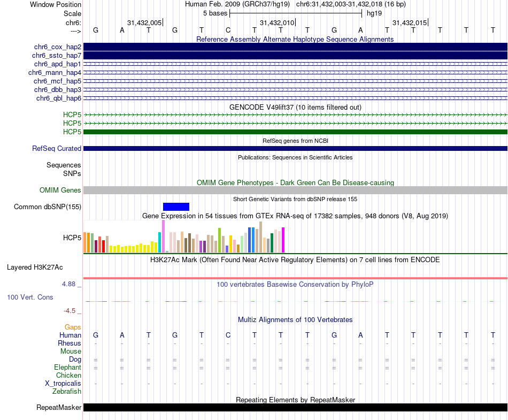Open Publications: Sequences in Scientific Articles title
This screenshot has width=508, height=420.
(295, 157)
